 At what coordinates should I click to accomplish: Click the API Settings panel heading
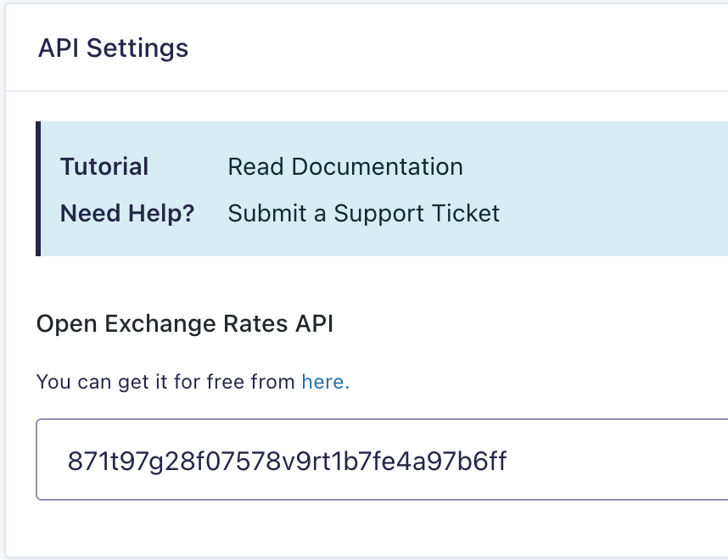(113, 48)
